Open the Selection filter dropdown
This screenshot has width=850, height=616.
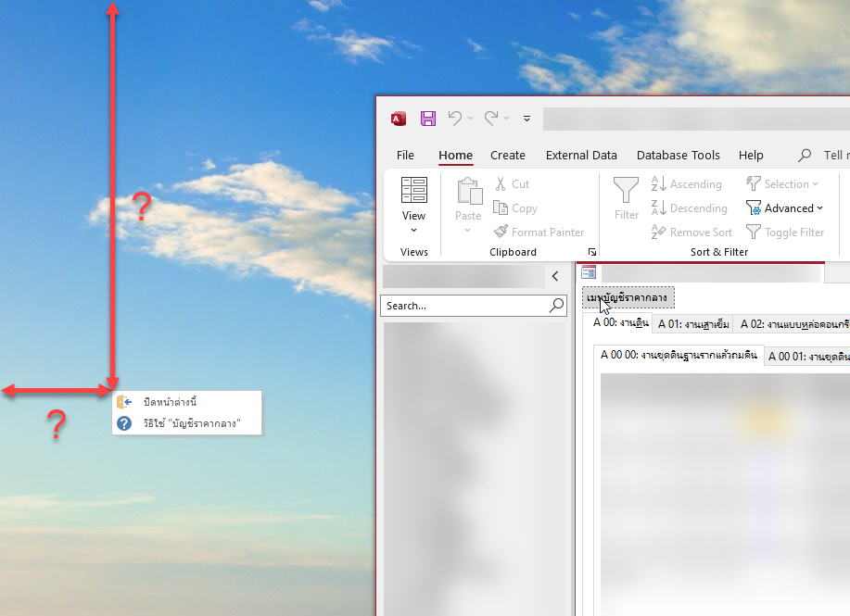coord(781,183)
